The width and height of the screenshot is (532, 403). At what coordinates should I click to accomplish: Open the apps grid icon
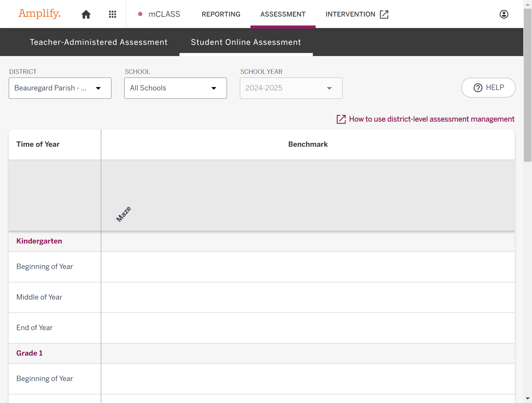click(x=113, y=14)
